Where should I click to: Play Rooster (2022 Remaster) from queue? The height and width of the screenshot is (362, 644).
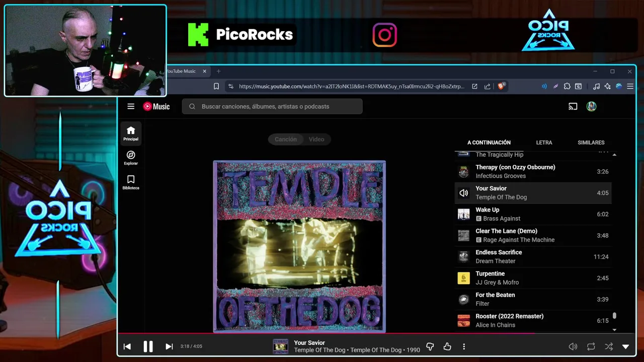click(533, 321)
